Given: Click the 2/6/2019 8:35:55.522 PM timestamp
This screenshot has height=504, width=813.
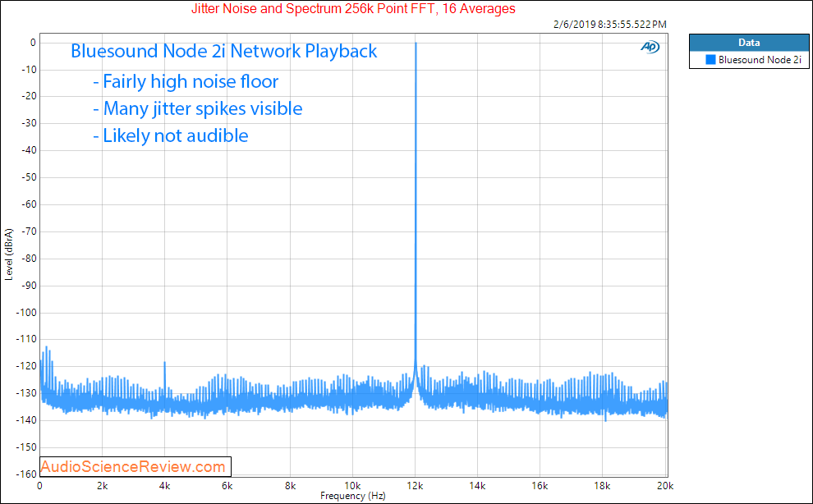Looking at the screenshot, I should coord(609,25).
